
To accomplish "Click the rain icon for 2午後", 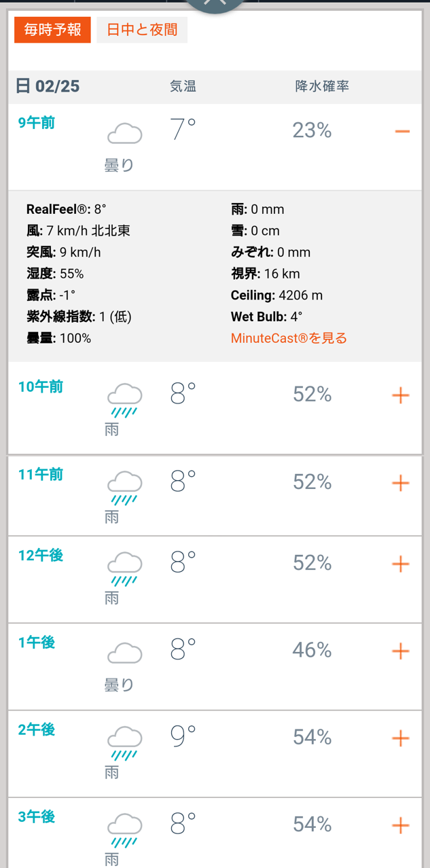I will pyautogui.click(x=124, y=743).
